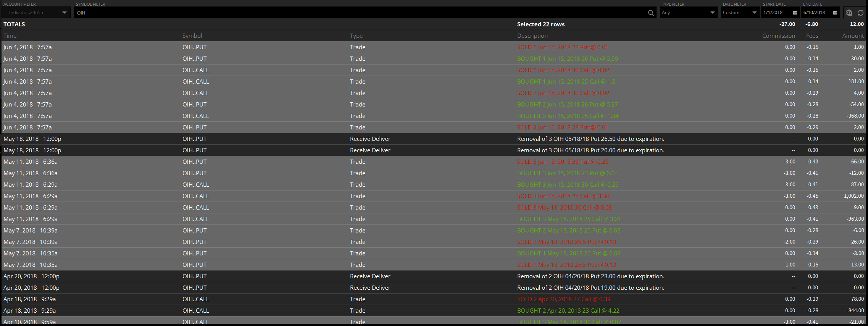
Task: Click into the Symbol Filter field containing OIH
Action: tap(359, 13)
